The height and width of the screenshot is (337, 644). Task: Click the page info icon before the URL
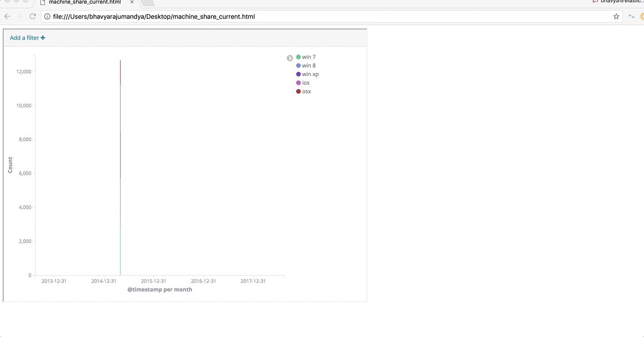click(x=47, y=16)
